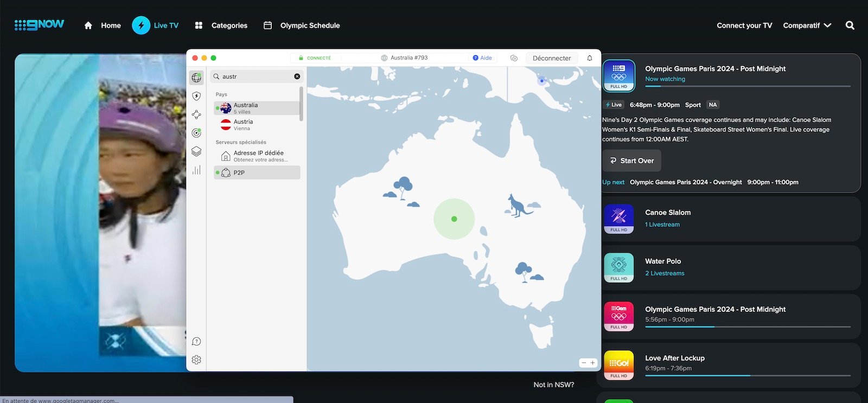
Task: Select the green connected server dot on map
Action: 454,219
